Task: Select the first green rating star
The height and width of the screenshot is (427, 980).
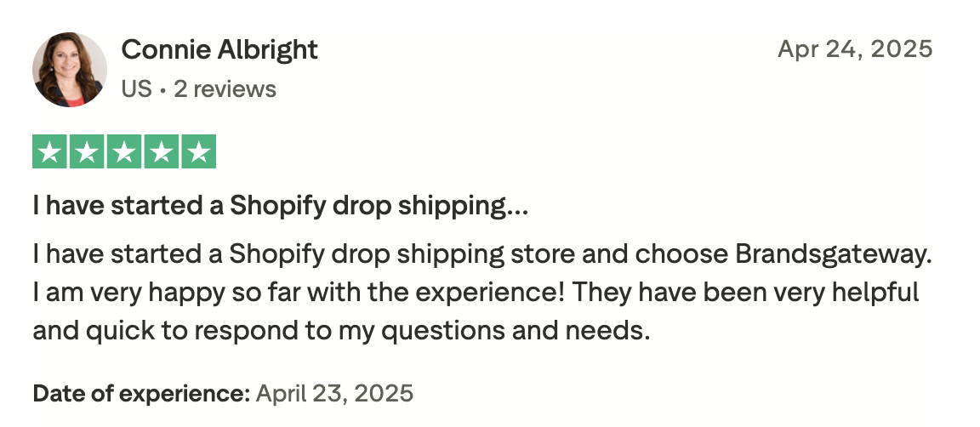Action: (x=49, y=151)
